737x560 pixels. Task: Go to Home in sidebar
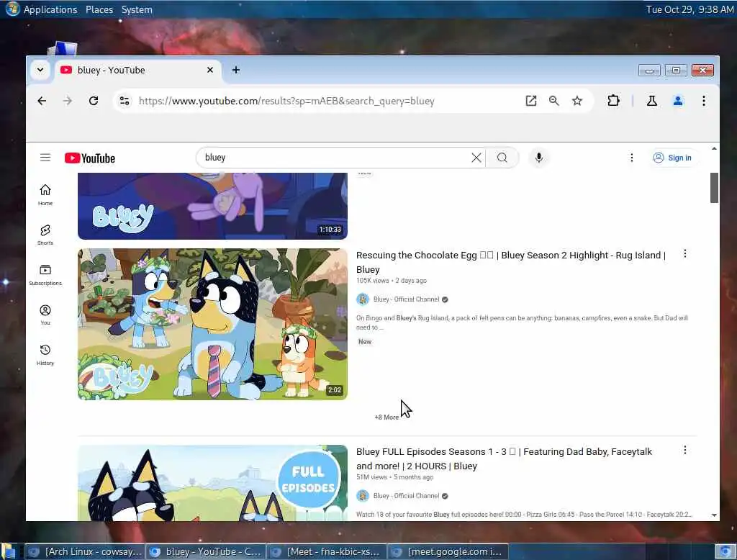(x=45, y=194)
